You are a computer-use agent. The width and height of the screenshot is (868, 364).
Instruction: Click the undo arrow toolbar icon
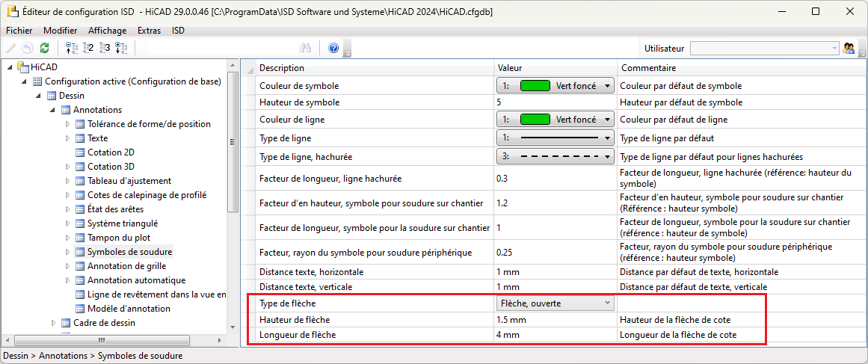28,48
